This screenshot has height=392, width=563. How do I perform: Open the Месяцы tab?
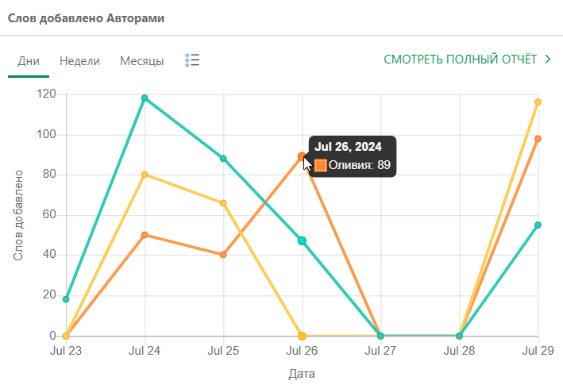coord(142,61)
